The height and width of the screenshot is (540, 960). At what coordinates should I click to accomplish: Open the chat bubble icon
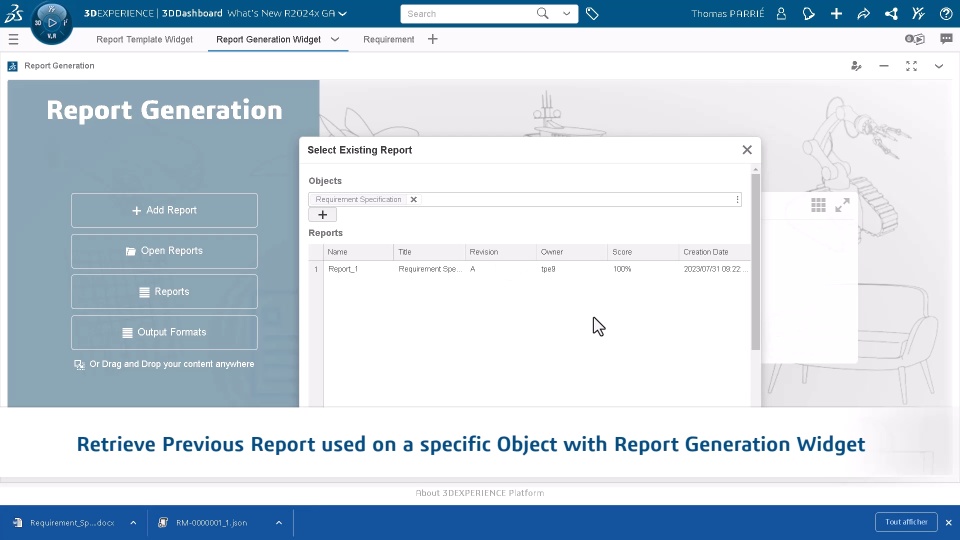coord(947,39)
